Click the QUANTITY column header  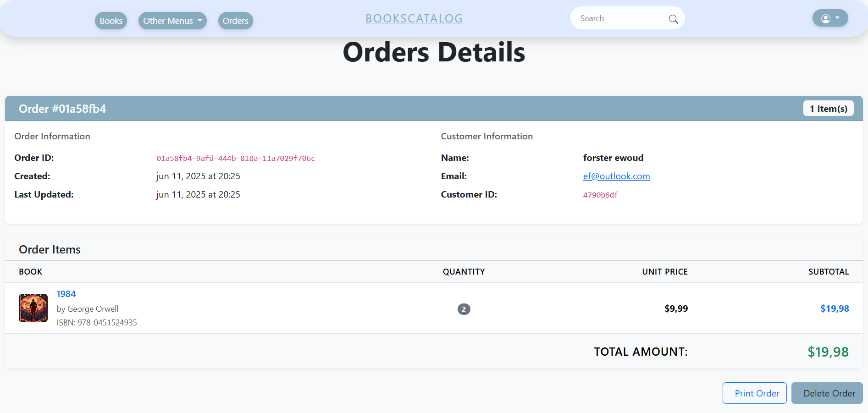click(464, 272)
